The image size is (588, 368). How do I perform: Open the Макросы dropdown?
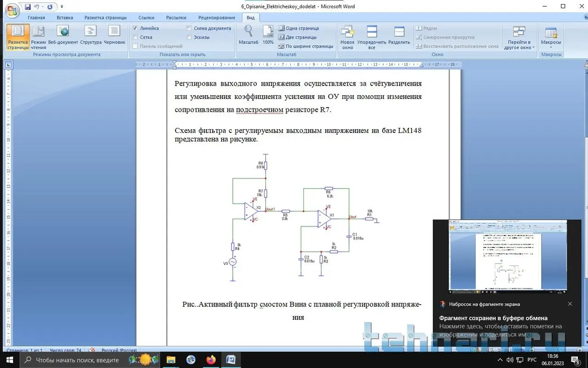(x=551, y=38)
